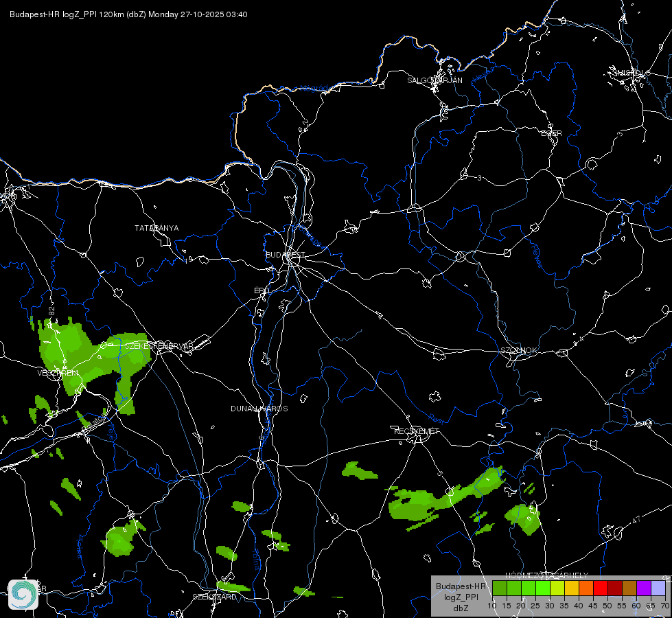Click the 'Budapest-HR' label in the legend
This screenshot has height=618, width=672.
click(461, 586)
